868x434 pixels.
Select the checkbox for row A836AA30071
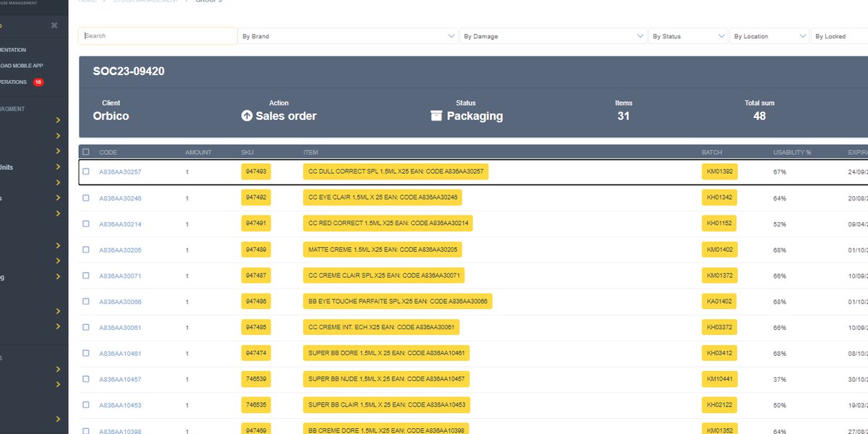pos(86,276)
